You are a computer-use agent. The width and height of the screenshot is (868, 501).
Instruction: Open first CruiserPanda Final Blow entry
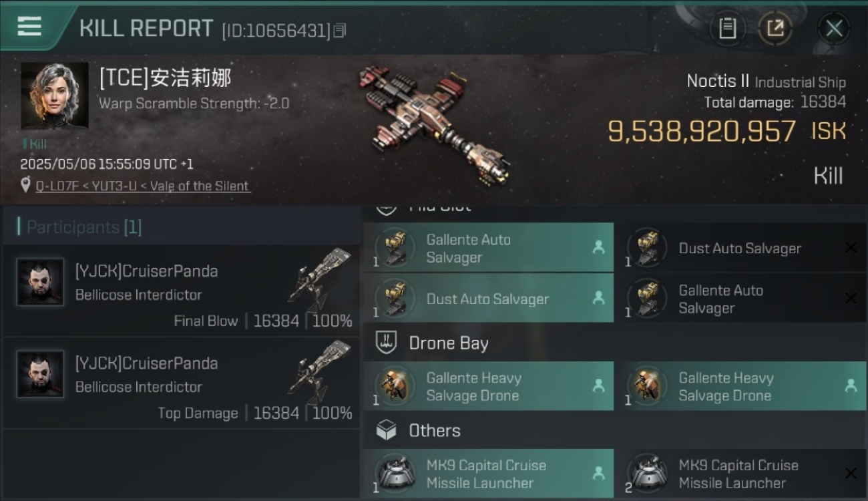pyautogui.click(x=182, y=291)
